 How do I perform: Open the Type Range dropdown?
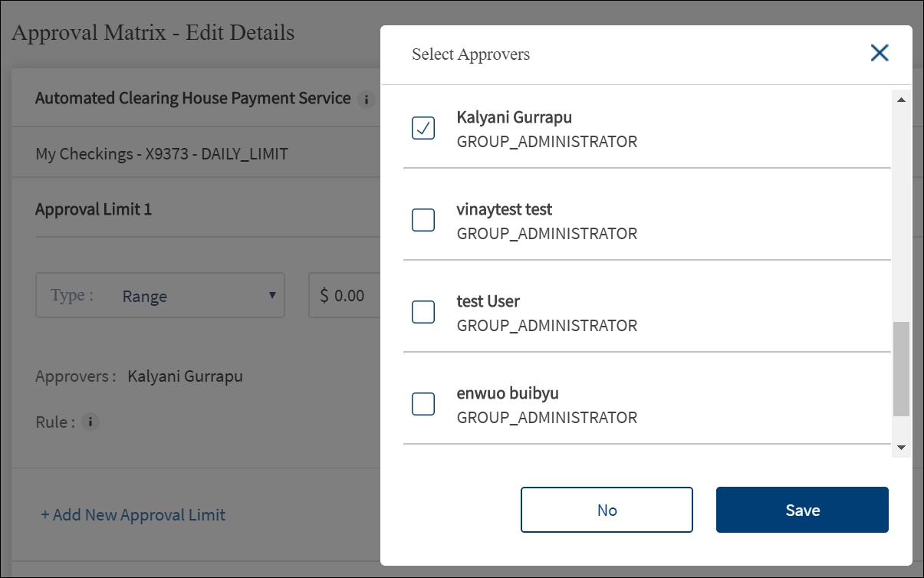coord(160,296)
